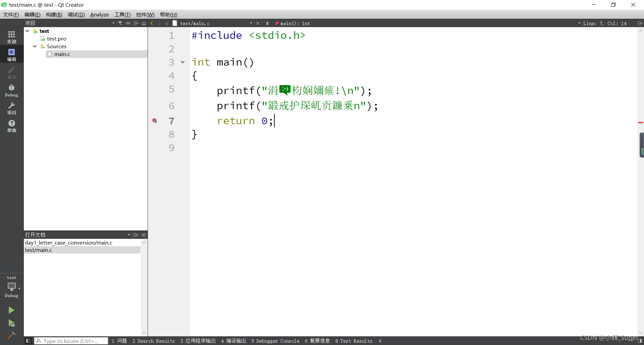Split the editor view at top right
Image resolution: width=644 pixels, height=345 pixels.
coord(640,23)
